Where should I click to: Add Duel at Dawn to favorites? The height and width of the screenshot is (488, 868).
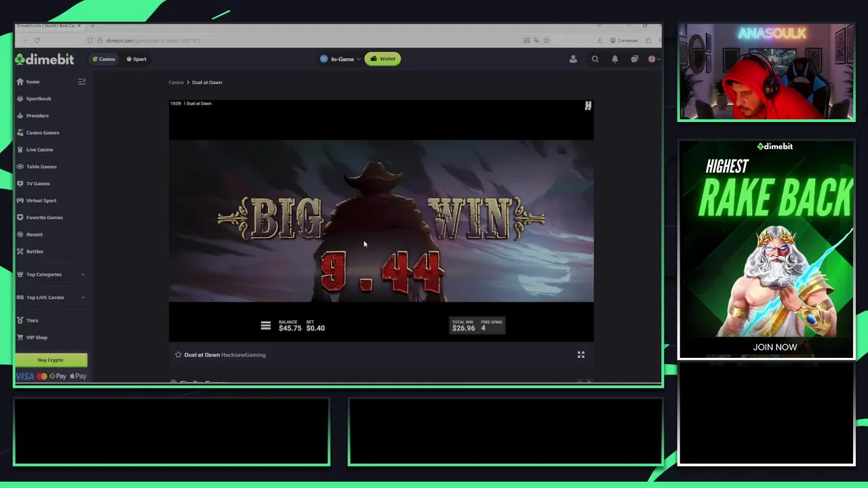pyautogui.click(x=178, y=354)
